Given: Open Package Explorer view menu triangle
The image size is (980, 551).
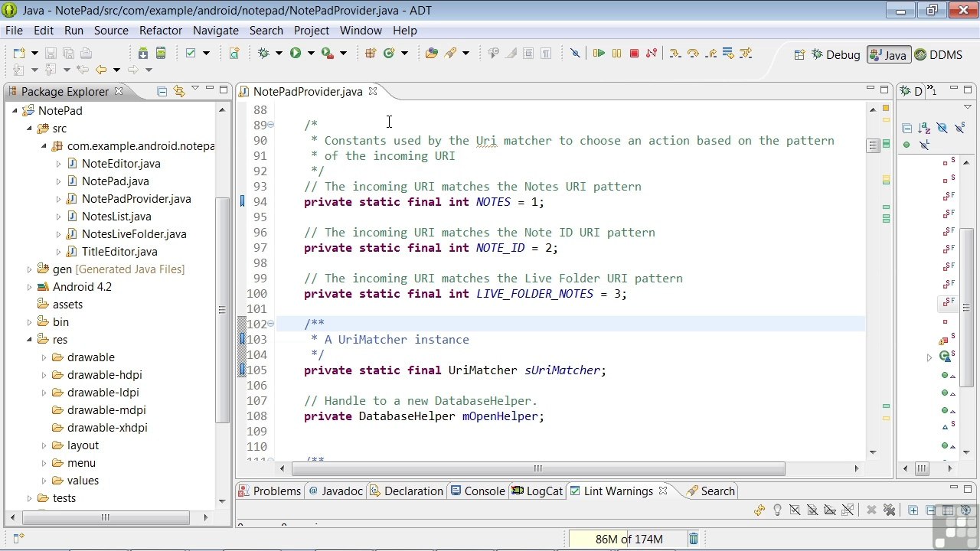Looking at the screenshot, I should coord(194,90).
